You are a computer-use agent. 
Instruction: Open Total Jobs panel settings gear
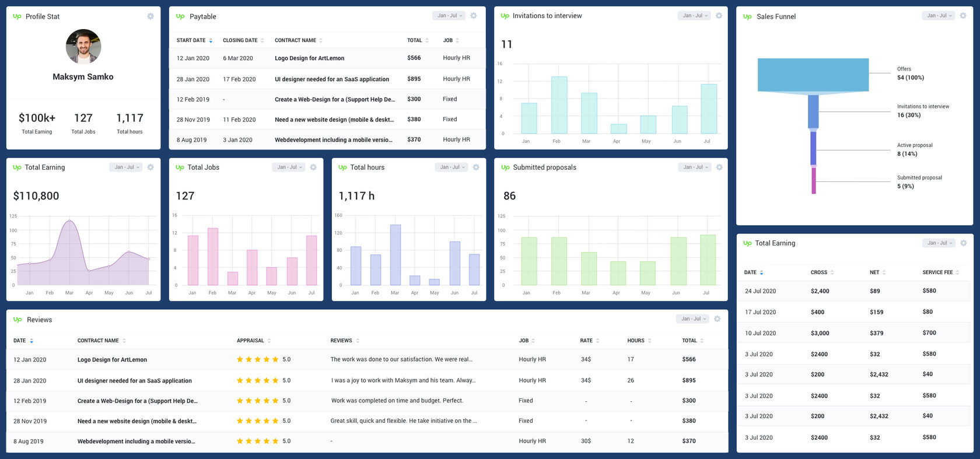click(x=313, y=167)
